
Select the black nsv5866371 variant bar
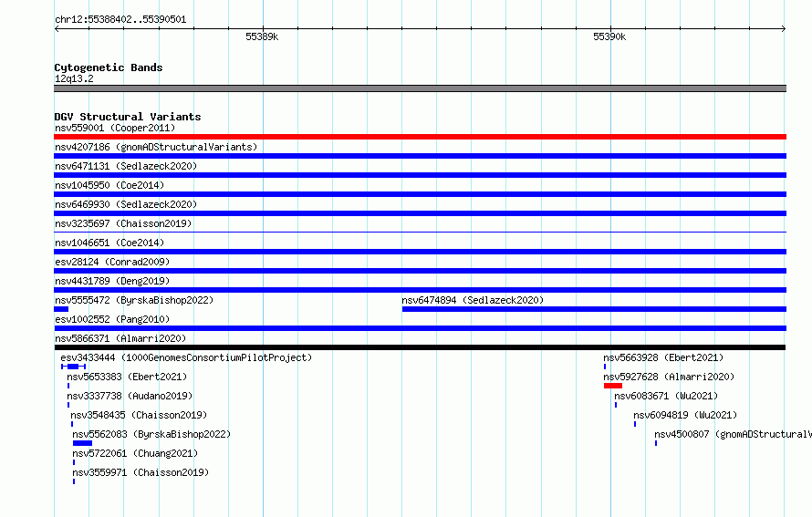(x=420, y=347)
